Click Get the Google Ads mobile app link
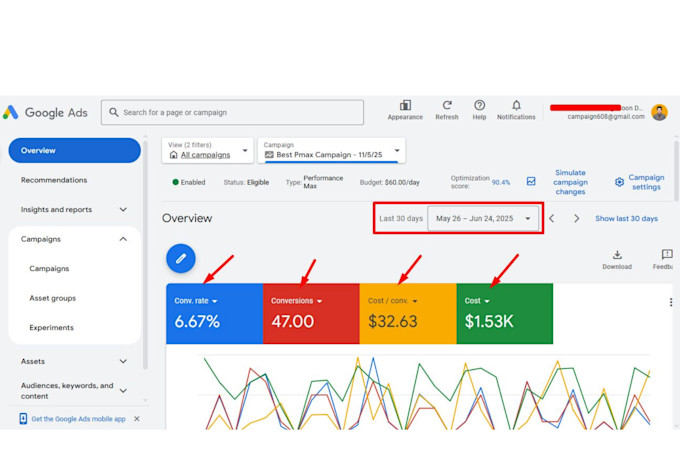This screenshot has width=680, height=459. (78, 419)
